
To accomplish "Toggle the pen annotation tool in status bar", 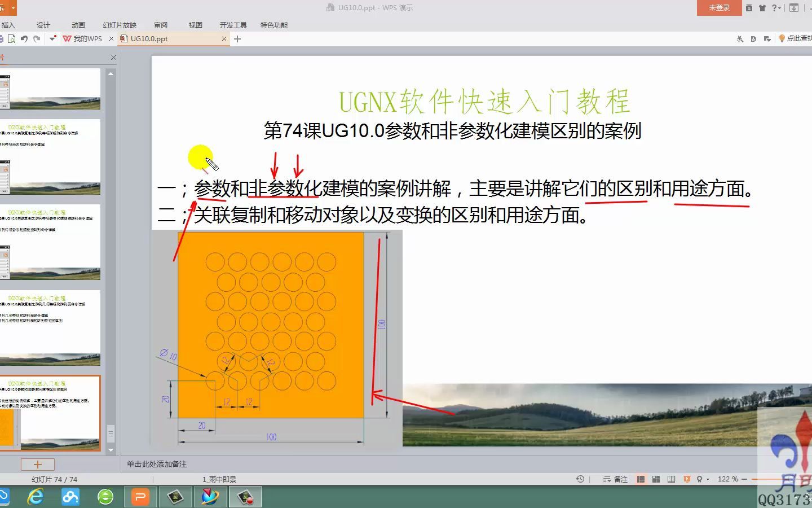I will pos(699,479).
